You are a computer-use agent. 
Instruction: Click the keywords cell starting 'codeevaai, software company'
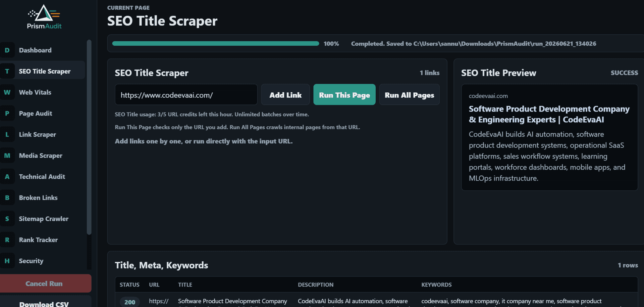[511, 302]
